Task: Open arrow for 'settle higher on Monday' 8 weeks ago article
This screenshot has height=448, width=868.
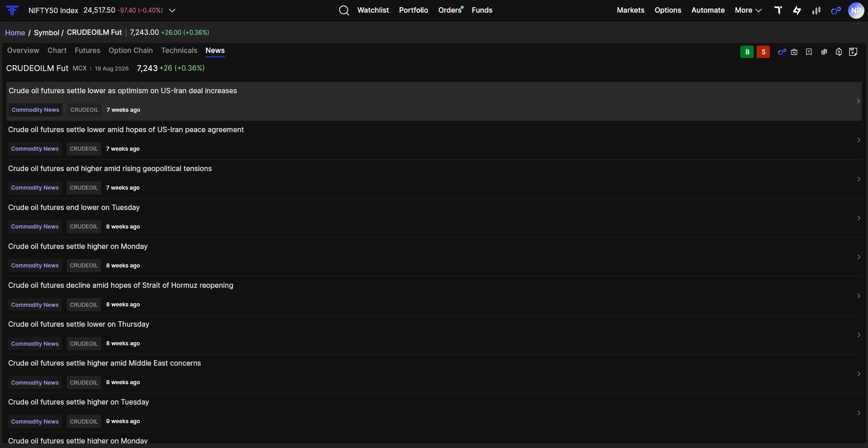Action: [x=859, y=257]
